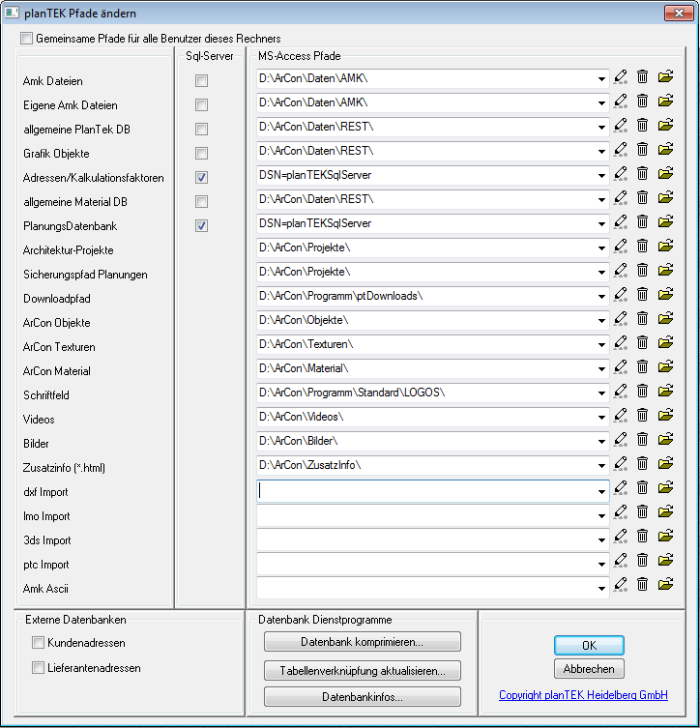Open the PlanungsDatenbank path dropdown arrow

click(x=601, y=223)
